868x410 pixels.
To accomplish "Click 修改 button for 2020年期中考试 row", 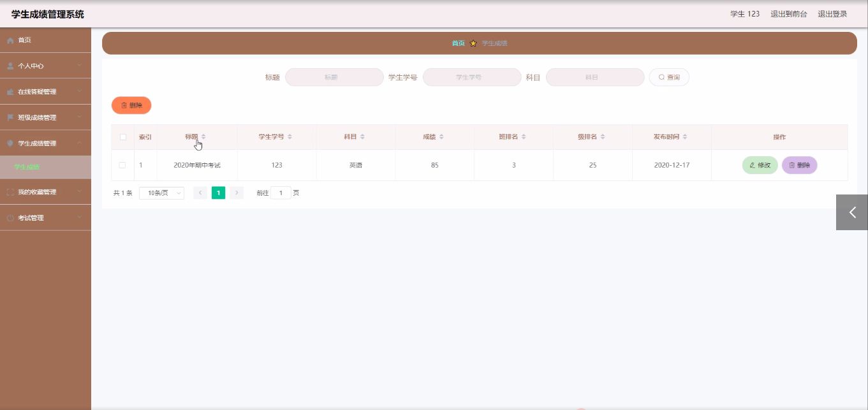I will [760, 165].
